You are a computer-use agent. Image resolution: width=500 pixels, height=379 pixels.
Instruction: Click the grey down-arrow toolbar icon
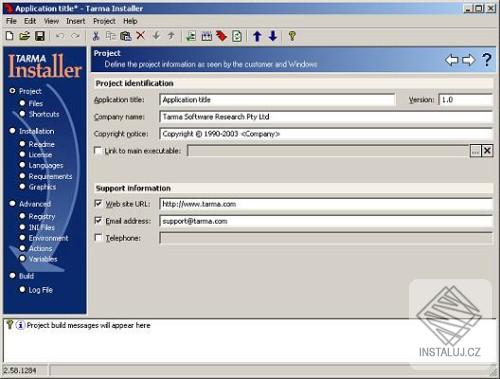pos(156,35)
